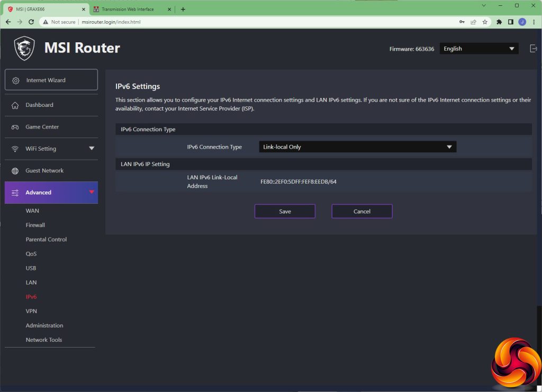Click the WiFi Setting signal icon
Image resolution: width=542 pixels, height=392 pixels.
click(15, 149)
